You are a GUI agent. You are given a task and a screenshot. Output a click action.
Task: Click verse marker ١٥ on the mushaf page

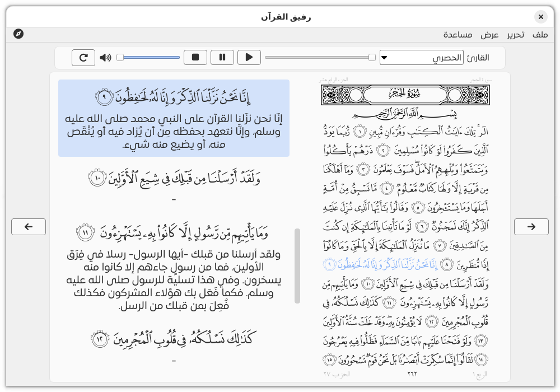[x=329, y=360]
